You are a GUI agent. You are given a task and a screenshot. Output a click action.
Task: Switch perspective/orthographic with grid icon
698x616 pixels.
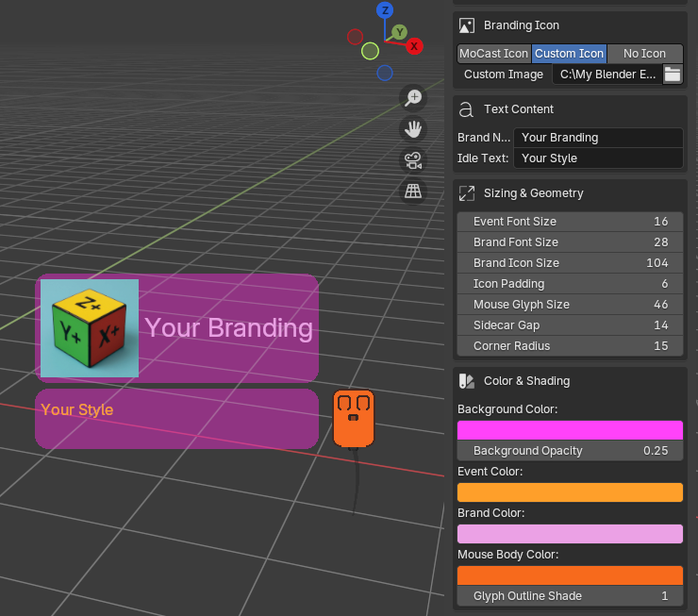pos(412,191)
